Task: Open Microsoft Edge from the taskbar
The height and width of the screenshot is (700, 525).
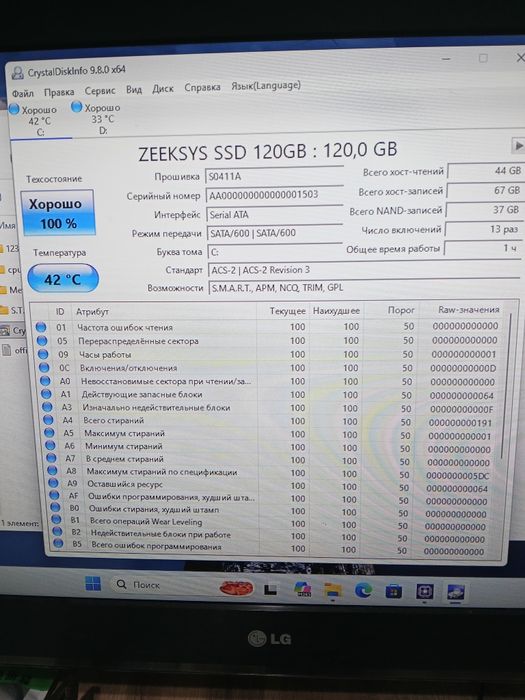Action: 363,591
